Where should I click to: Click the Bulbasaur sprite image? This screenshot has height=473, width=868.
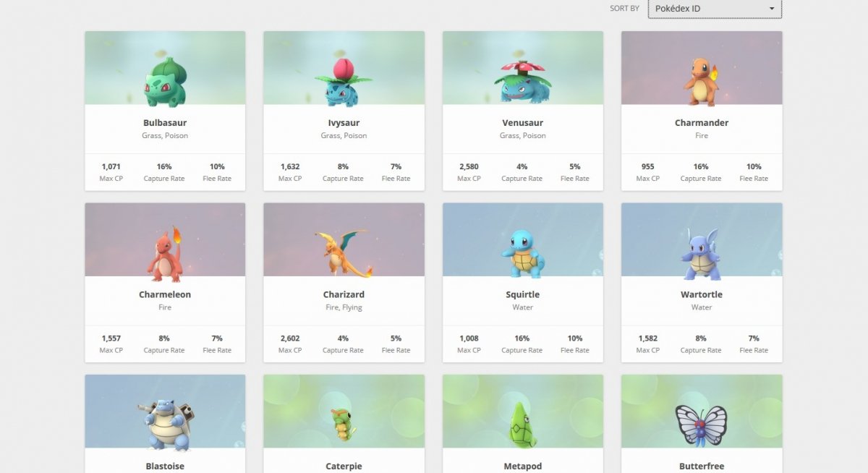[165, 82]
